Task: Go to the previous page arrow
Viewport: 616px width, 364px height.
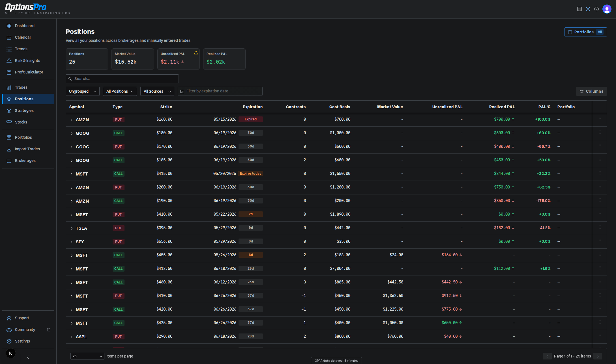Action: coord(547,356)
